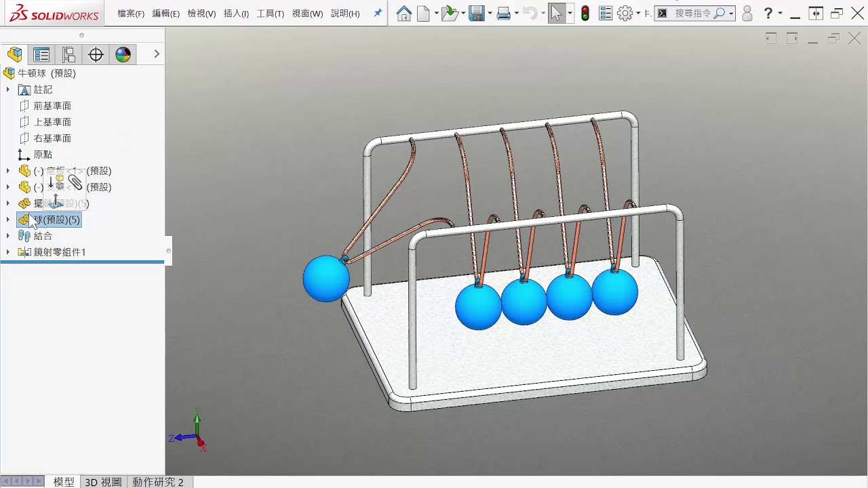
Task: Open the Options gear dropdown arrow
Action: click(638, 14)
